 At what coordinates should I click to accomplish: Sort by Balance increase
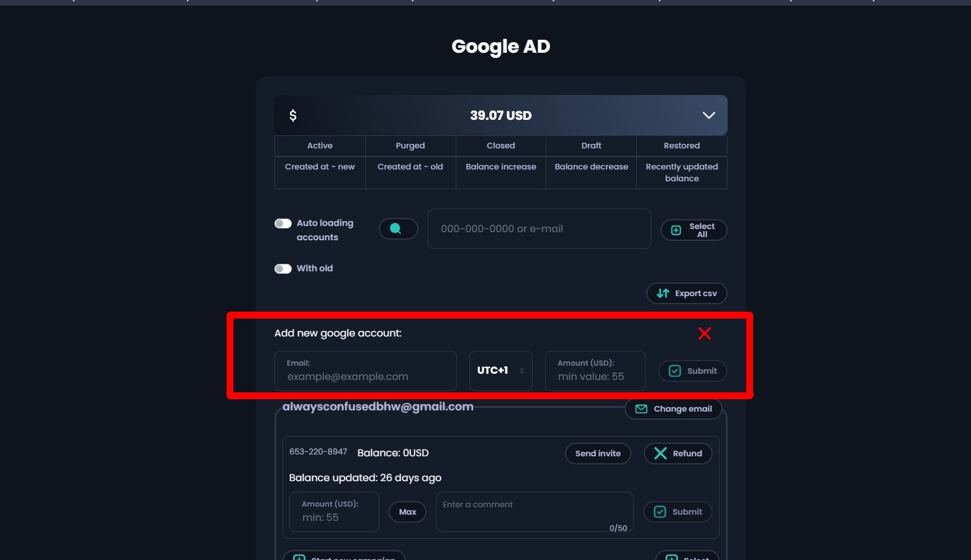501,173
